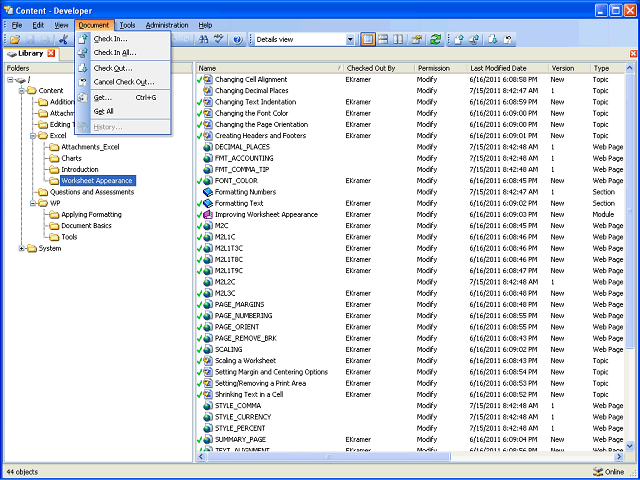
Task: Choose Check Out... from the Document menu
Action: click(x=122, y=68)
